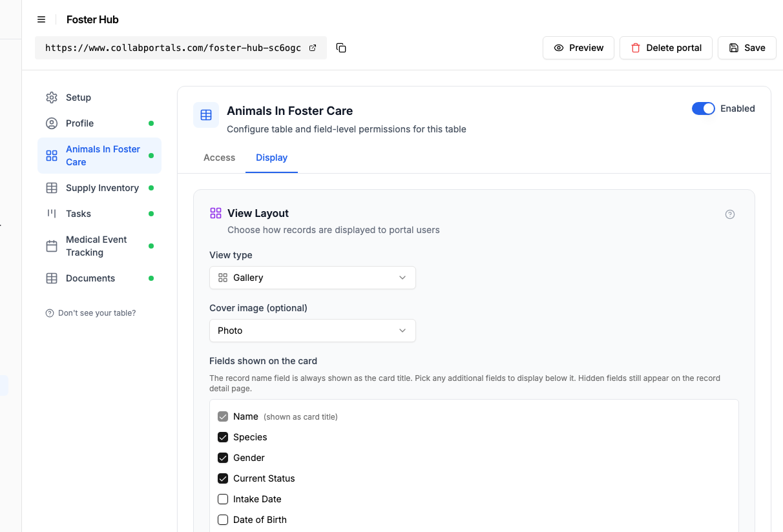Toggle the Enabled switch off
The width and height of the screenshot is (783, 532).
704,108
